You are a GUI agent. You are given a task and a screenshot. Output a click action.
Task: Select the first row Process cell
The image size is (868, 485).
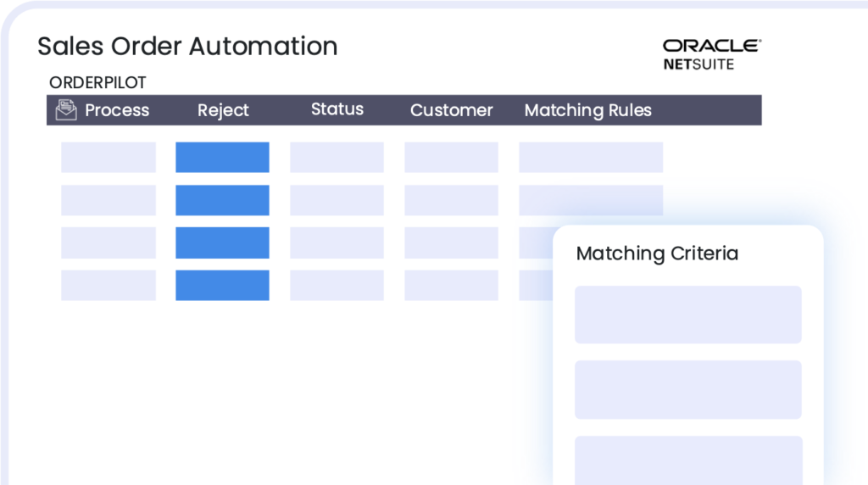coord(108,157)
